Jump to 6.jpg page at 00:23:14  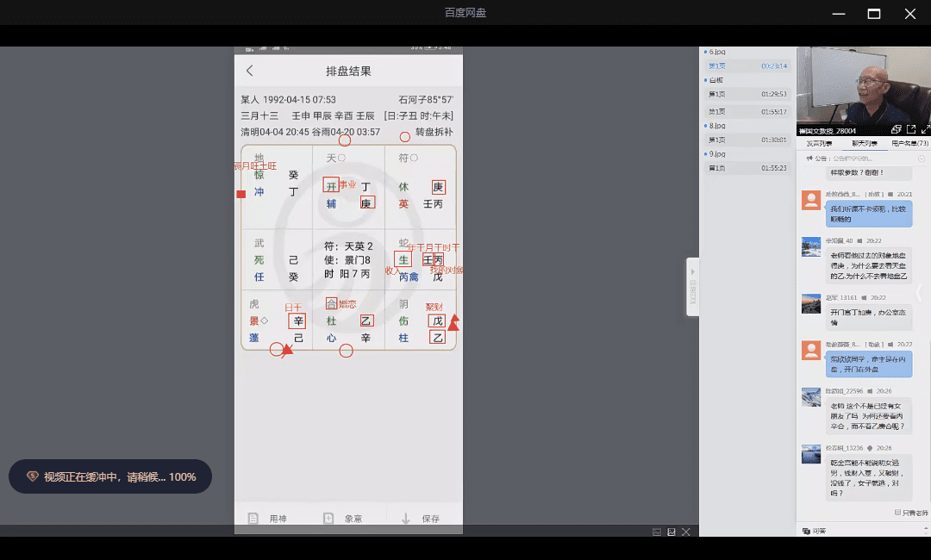pyautogui.click(x=747, y=66)
